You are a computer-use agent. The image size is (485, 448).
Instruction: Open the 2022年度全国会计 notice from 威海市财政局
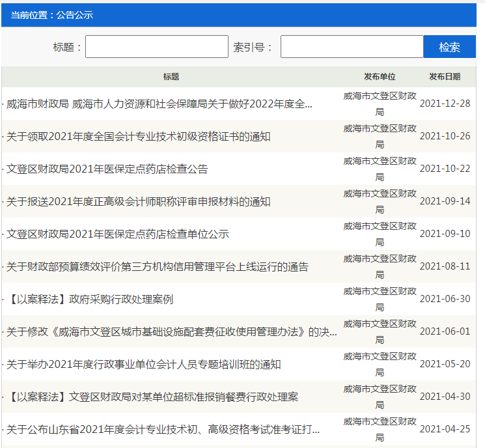tap(159, 104)
